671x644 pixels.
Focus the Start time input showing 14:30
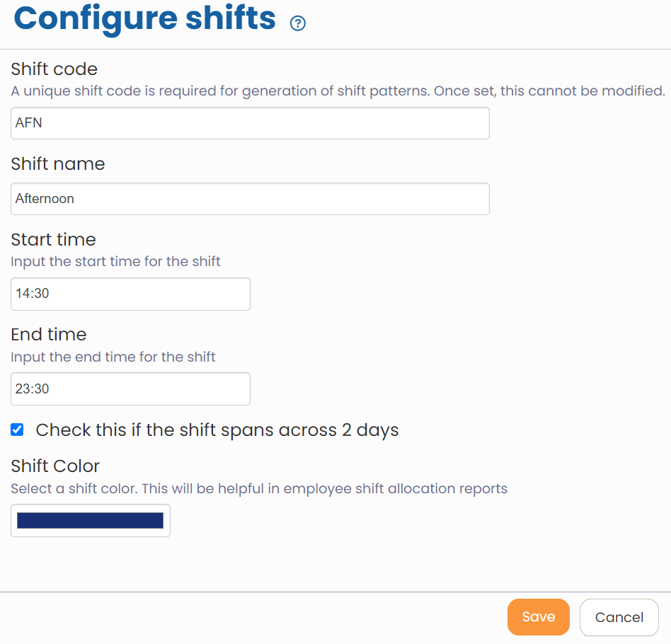point(130,294)
